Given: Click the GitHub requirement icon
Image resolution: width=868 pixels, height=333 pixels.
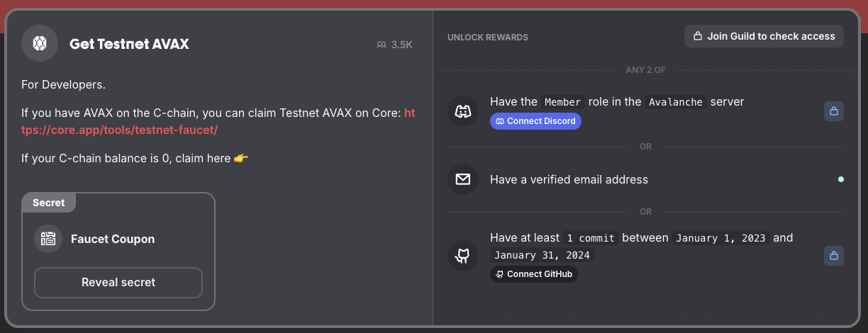Looking at the screenshot, I should tap(463, 255).
